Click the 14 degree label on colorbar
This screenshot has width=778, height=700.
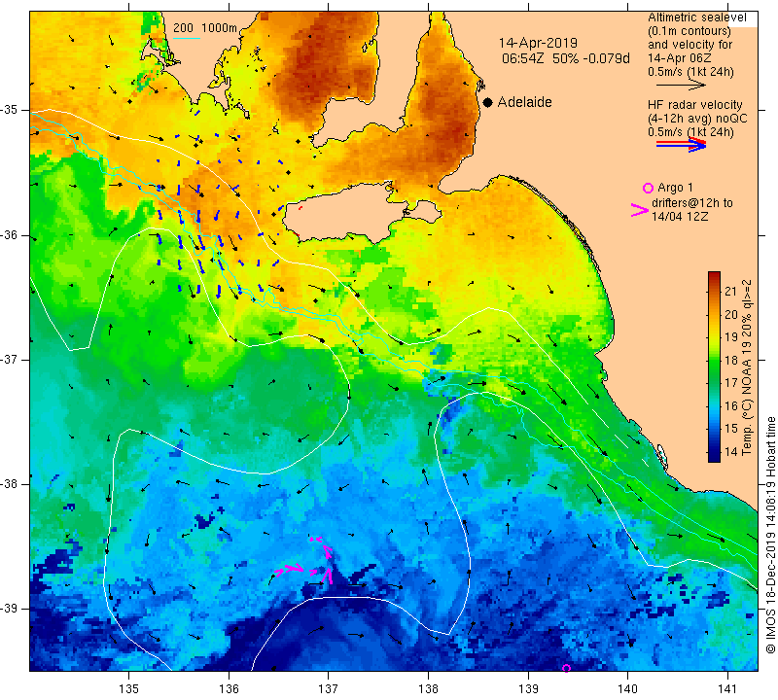click(730, 451)
